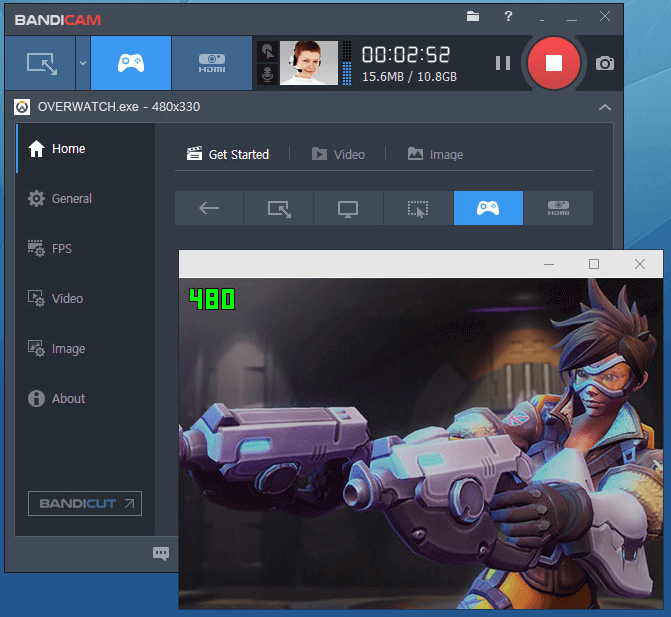Pause the current recording

pyautogui.click(x=503, y=63)
